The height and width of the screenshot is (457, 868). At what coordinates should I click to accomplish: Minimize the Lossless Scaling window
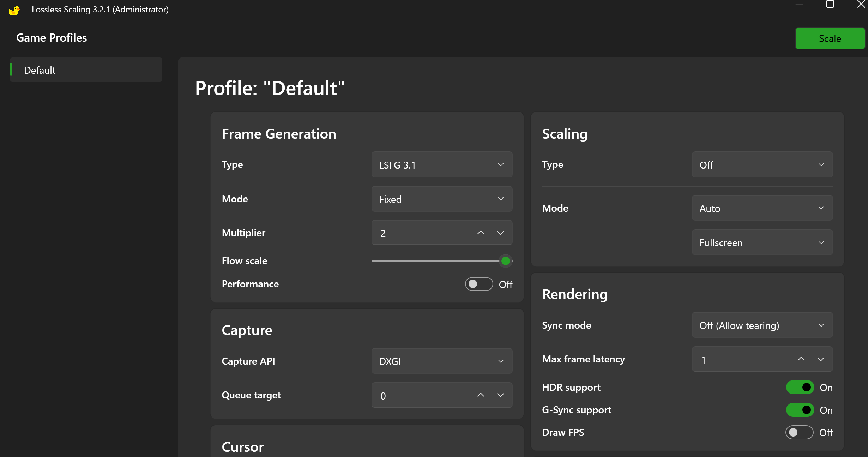799,4
